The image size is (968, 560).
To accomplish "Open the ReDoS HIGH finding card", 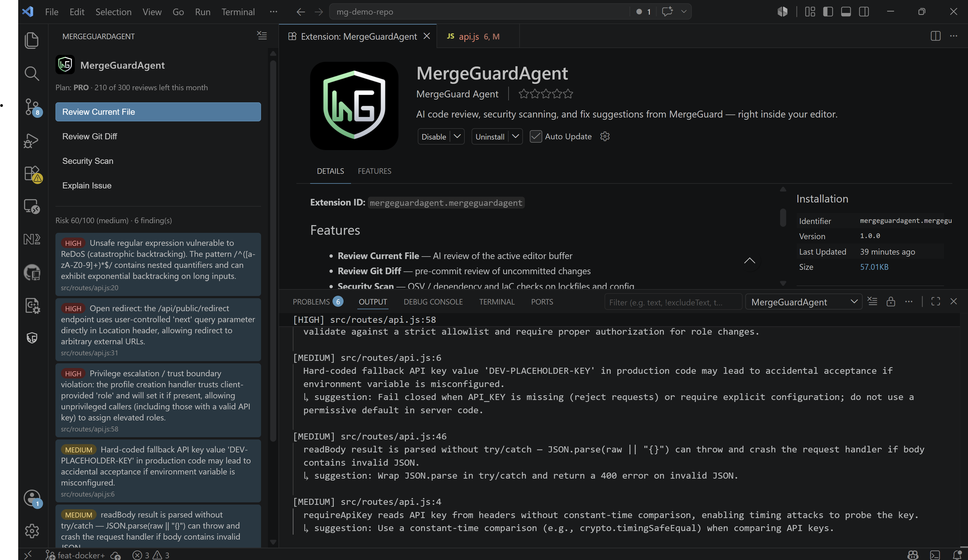I will 158,264.
